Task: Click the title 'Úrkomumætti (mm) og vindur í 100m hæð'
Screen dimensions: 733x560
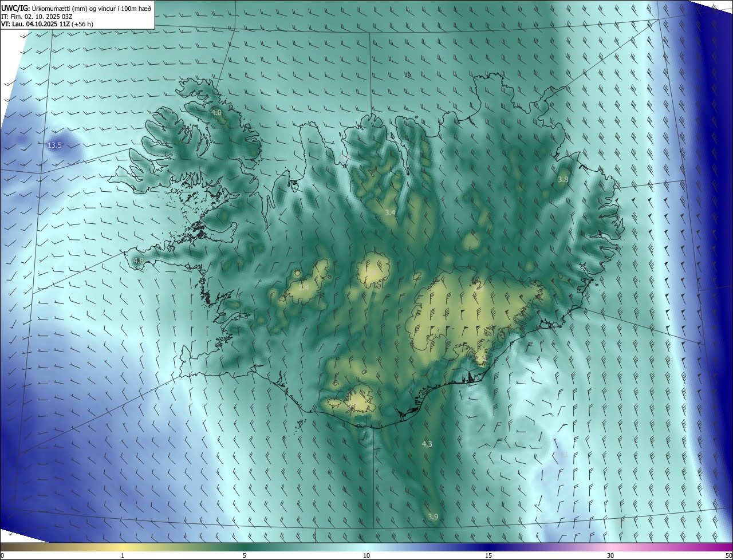Action: coord(91,7)
